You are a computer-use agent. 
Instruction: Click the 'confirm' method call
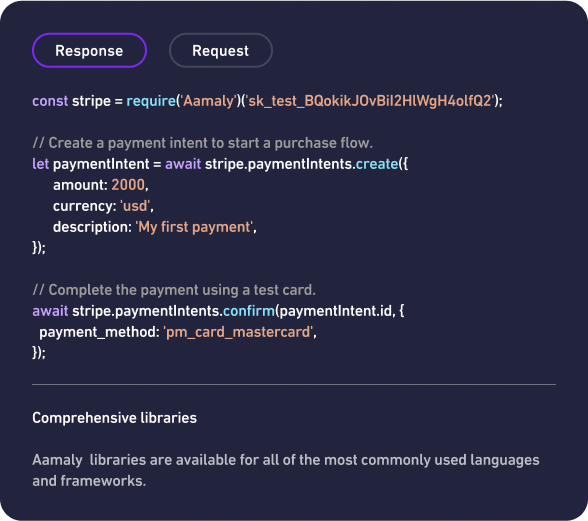249,311
